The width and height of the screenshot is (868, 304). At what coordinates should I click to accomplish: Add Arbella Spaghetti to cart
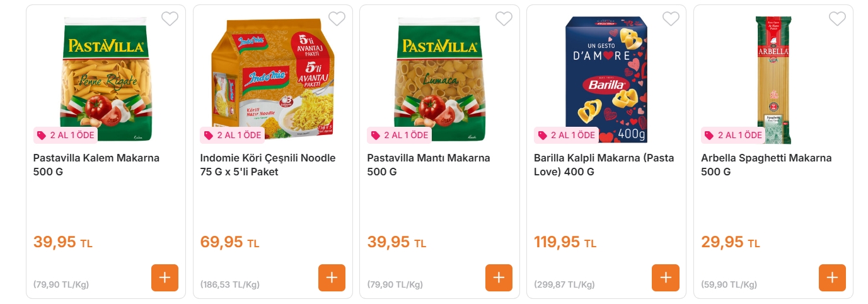[x=832, y=278]
